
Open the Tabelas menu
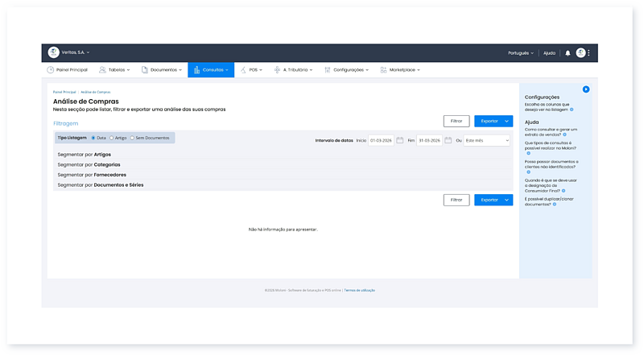tap(114, 70)
